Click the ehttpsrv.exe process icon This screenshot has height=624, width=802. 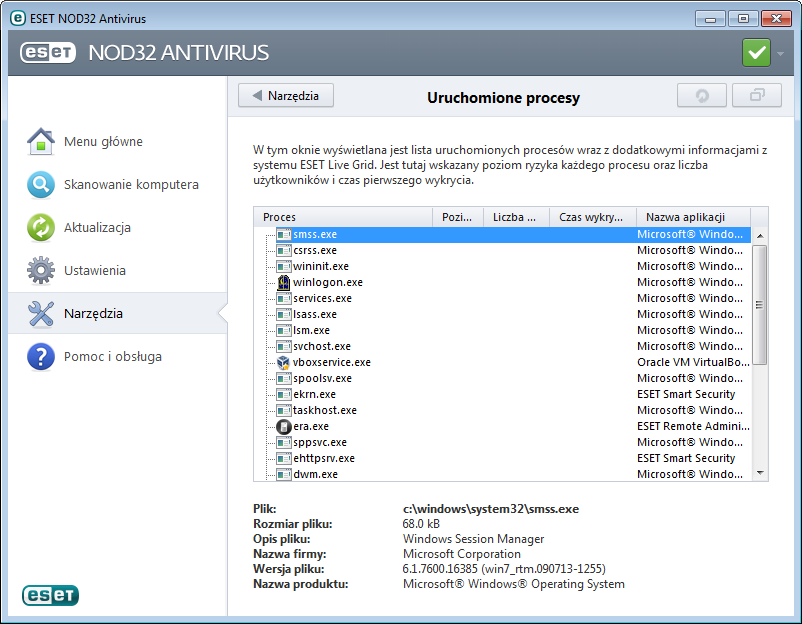click(x=283, y=458)
